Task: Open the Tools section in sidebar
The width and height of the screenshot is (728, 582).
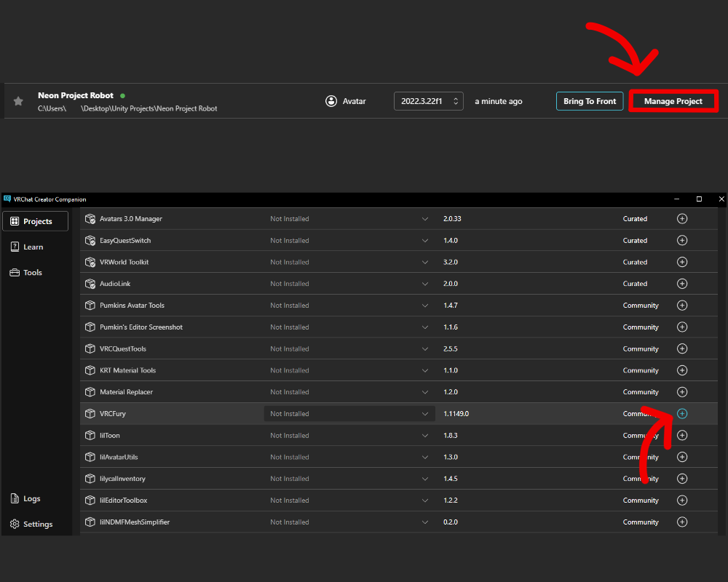Action: (33, 272)
